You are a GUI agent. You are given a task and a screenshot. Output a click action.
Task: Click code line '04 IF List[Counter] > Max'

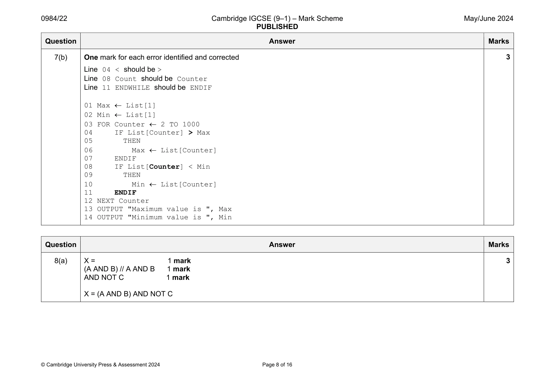[x=147, y=133]
